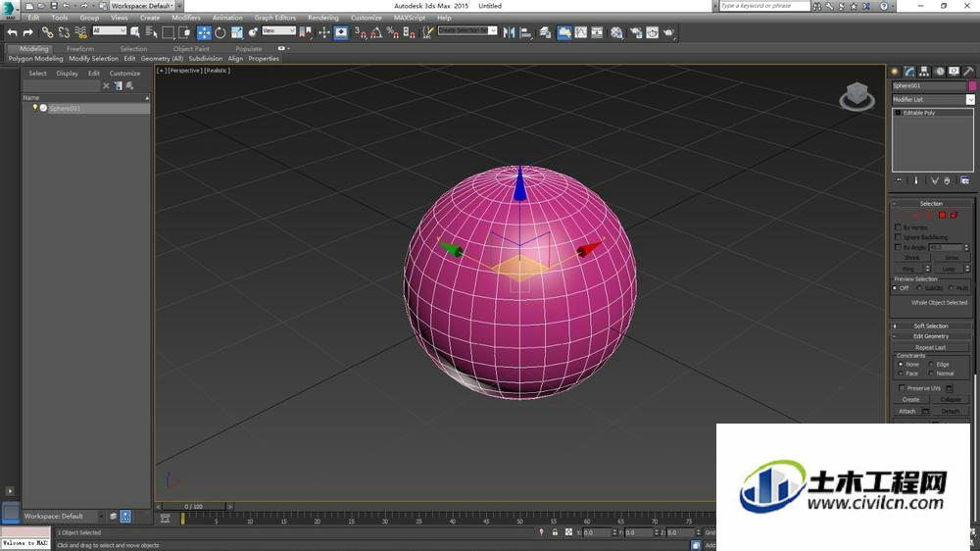980x551 pixels.
Task: Click the Attach button
Action: click(907, 412)
